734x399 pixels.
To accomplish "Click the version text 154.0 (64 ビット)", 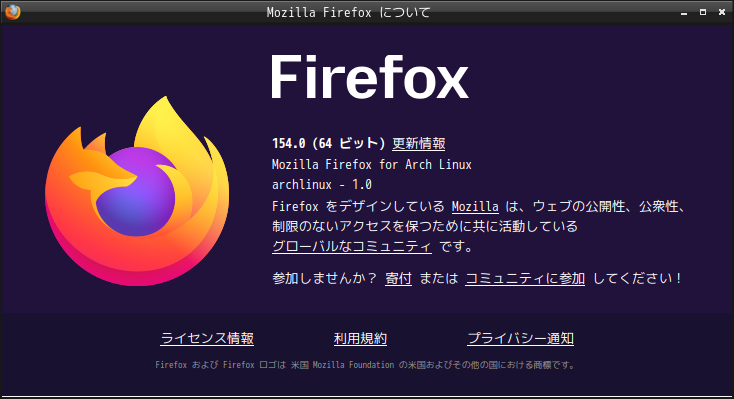I will pos(329,143).
